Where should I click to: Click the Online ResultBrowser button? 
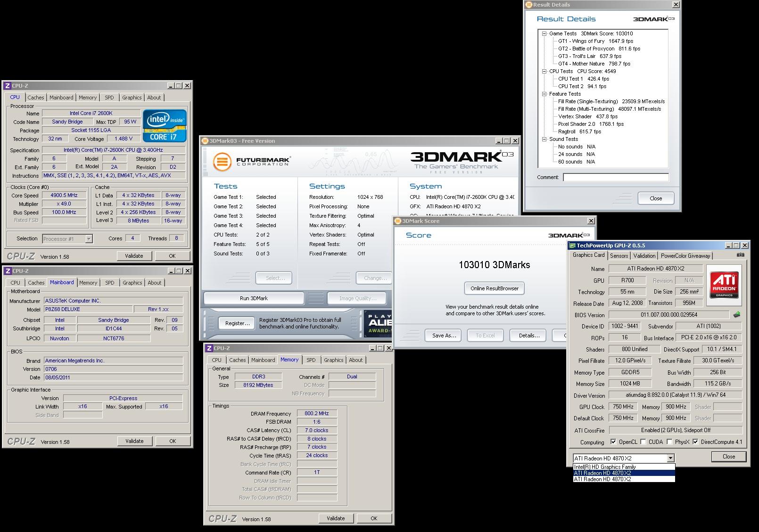(x=494, y=288)
